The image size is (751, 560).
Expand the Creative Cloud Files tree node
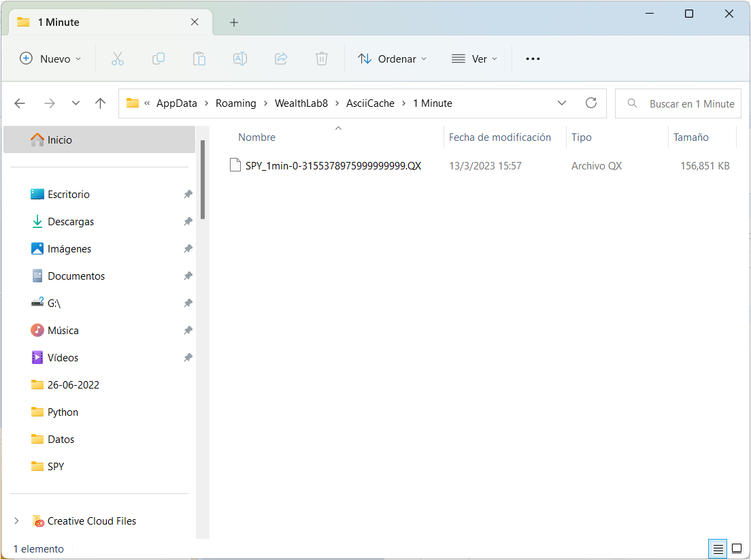coord(16,521)
